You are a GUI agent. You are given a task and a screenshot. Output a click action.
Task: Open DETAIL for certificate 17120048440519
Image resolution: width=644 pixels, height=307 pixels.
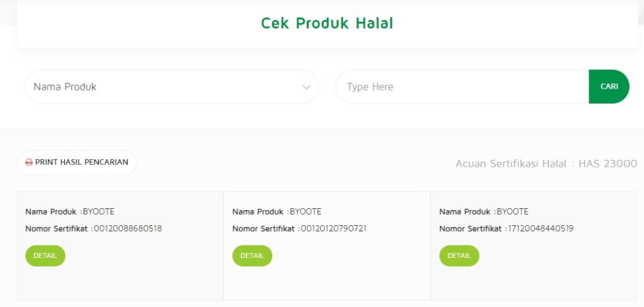pos(459,255)
